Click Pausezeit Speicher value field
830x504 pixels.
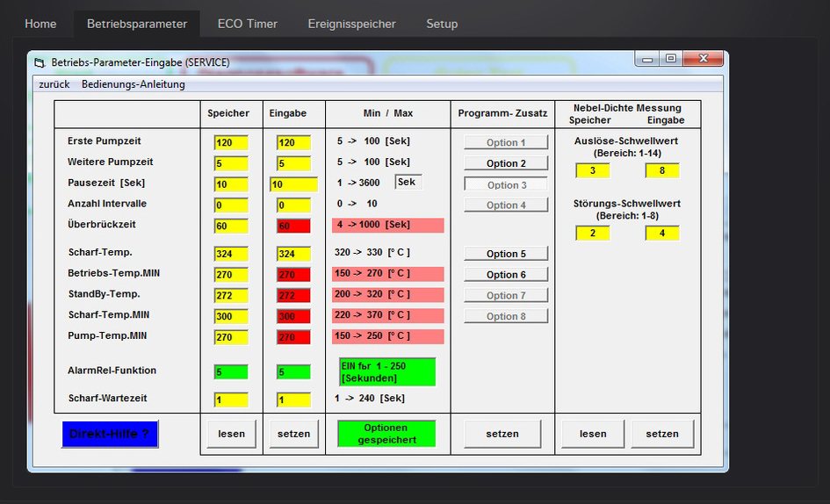pos(231,184)
